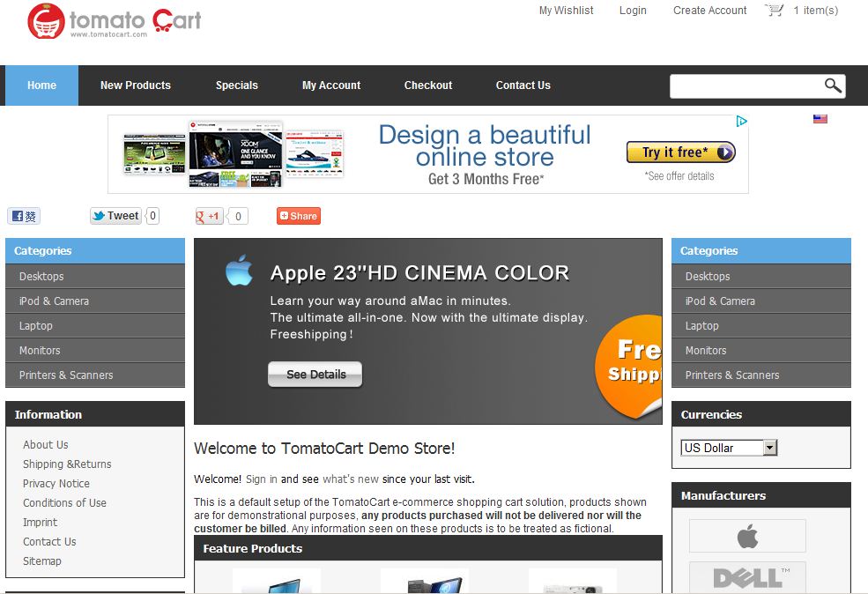Screen dimensions: 868x594
Task: Click the AdChoices icon on banner
Action: [742, 122]
